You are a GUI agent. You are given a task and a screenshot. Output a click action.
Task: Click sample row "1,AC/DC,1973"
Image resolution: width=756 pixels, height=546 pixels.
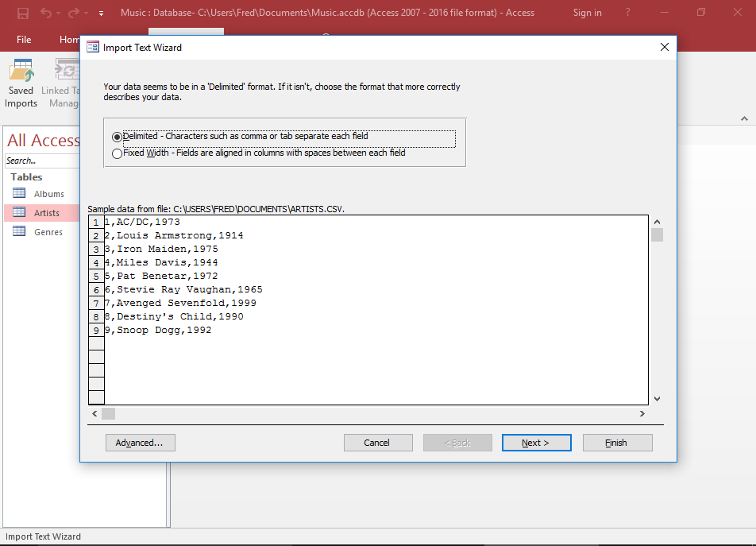(x=142, y=222)
